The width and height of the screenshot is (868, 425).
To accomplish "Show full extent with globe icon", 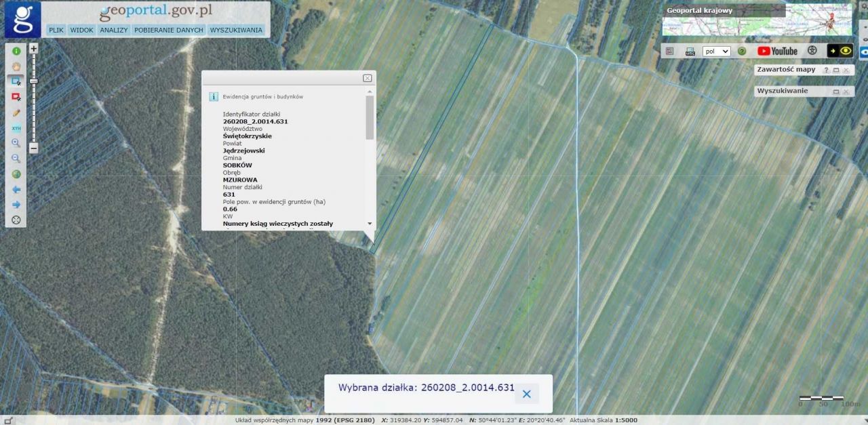I will click(16, 174).
